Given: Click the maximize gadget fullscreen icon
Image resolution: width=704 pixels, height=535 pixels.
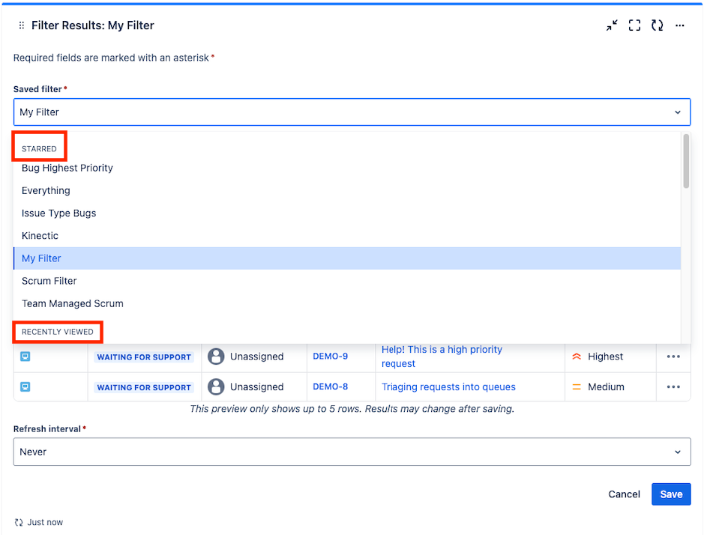Looking at the screenshot, I should click(x=634, y=26).
